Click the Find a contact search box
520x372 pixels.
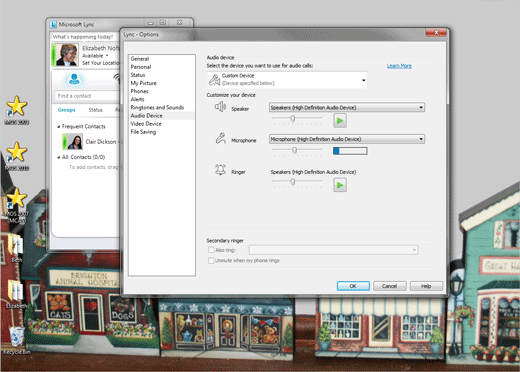87,96
